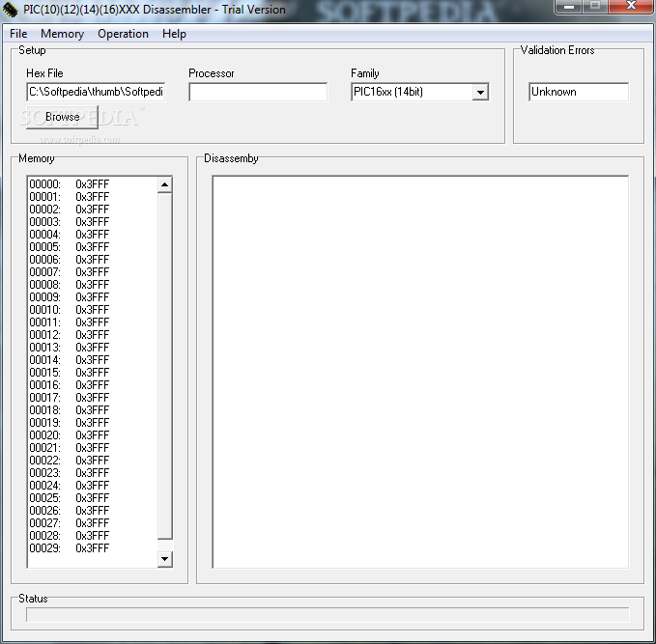Select memory row 00028: 0x3FFF
656x644 pixels.
[69, 535]
